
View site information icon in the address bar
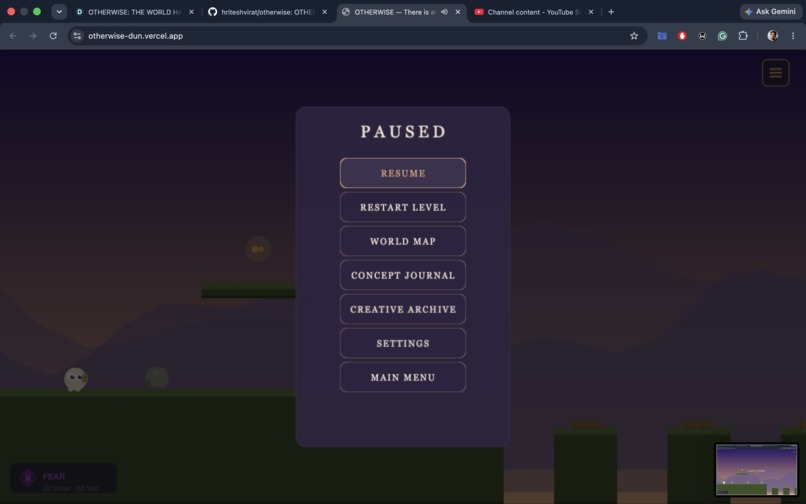pos(77,35)
